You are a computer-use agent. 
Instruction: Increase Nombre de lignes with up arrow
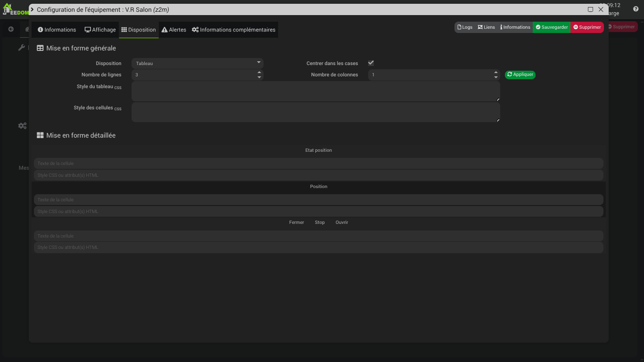click(x=259, y=72)
